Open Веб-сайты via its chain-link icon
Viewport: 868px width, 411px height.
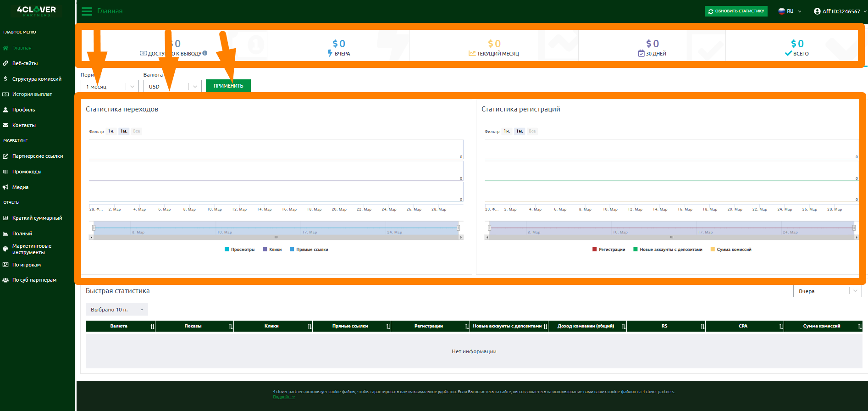click(6, 63)
